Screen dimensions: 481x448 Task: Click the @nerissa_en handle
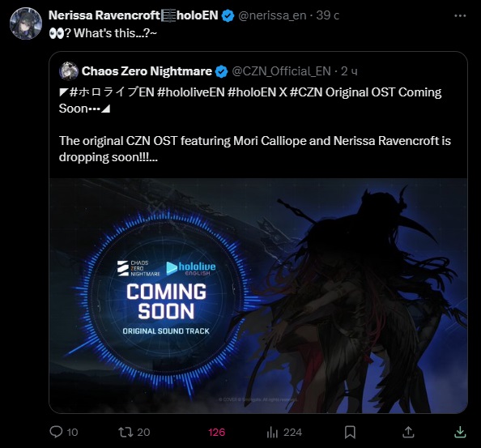point(272,15)
